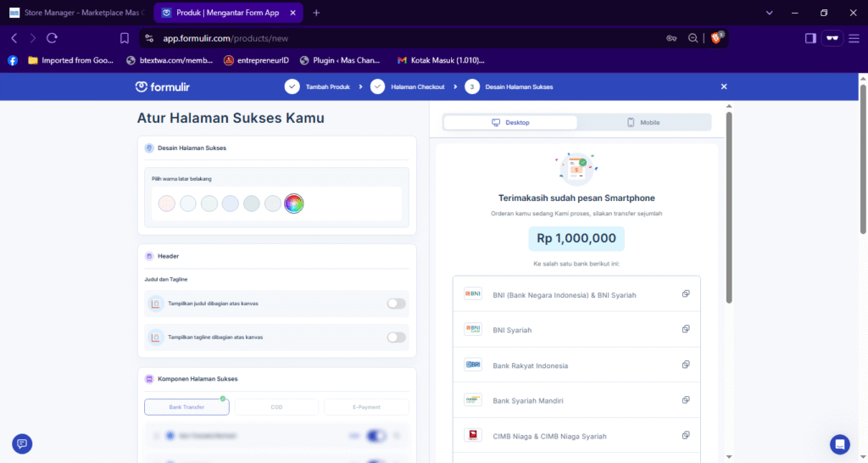This screenshot has height=463, width=868.
Task: Click 'Atur Halaman Sukses Kamu' heading
Action: (x=231, y=118)
